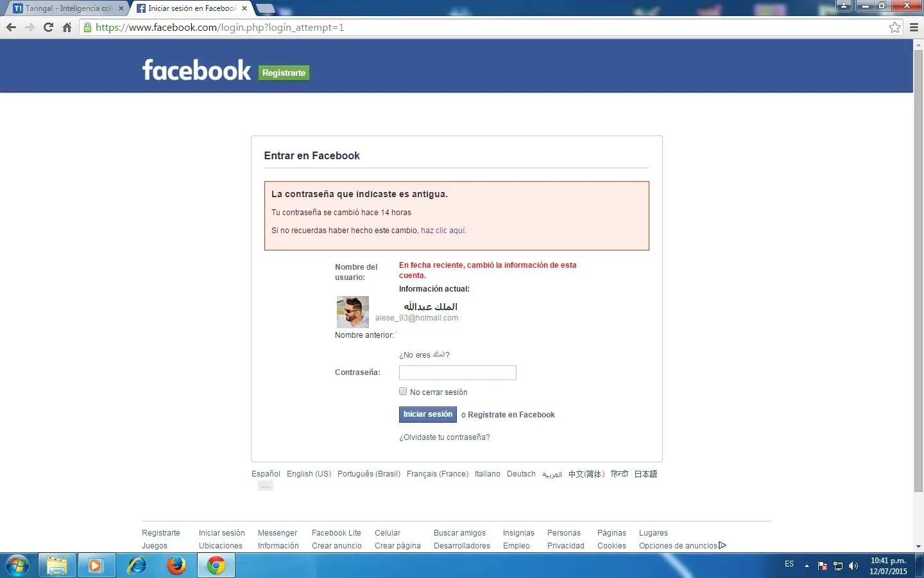
Task: Click the green Registrarte button in header
Action: [284, 73]
